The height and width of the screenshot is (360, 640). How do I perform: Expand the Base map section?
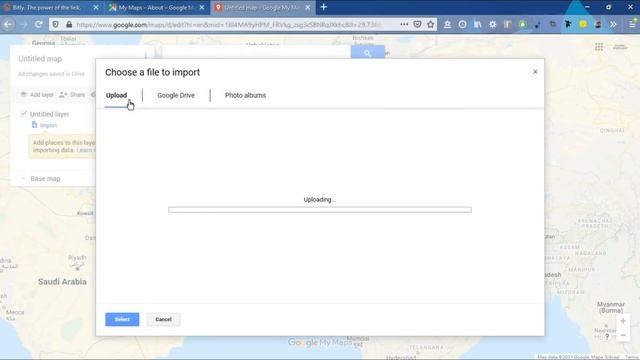click(x=23, y=179)
